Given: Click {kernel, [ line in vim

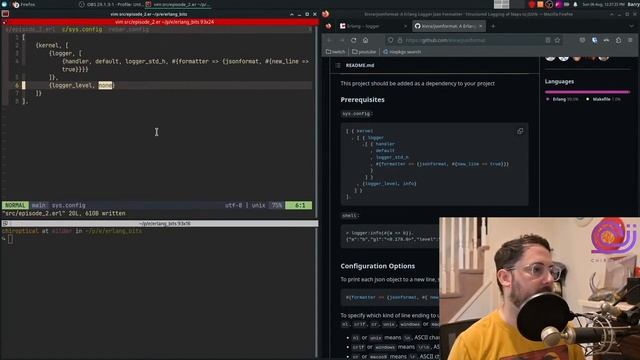Looking at the screenshot, I should pos(52,45).
